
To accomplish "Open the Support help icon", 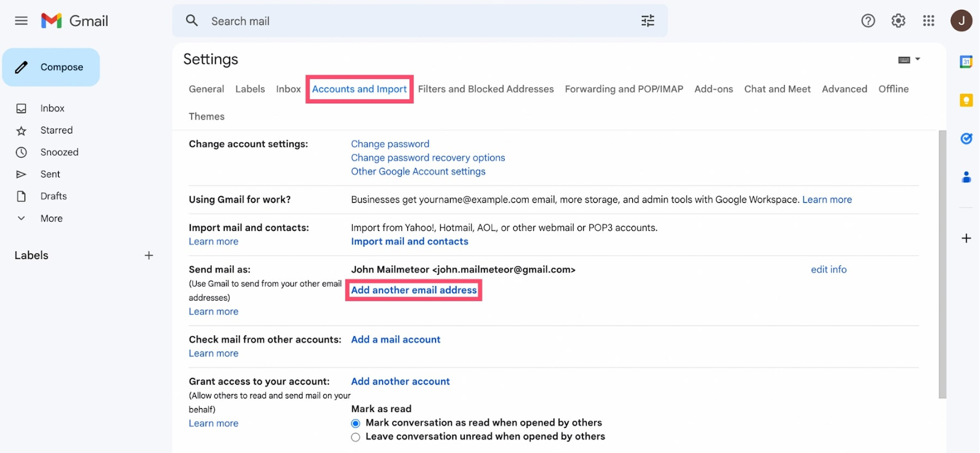I will coord(868,21).
